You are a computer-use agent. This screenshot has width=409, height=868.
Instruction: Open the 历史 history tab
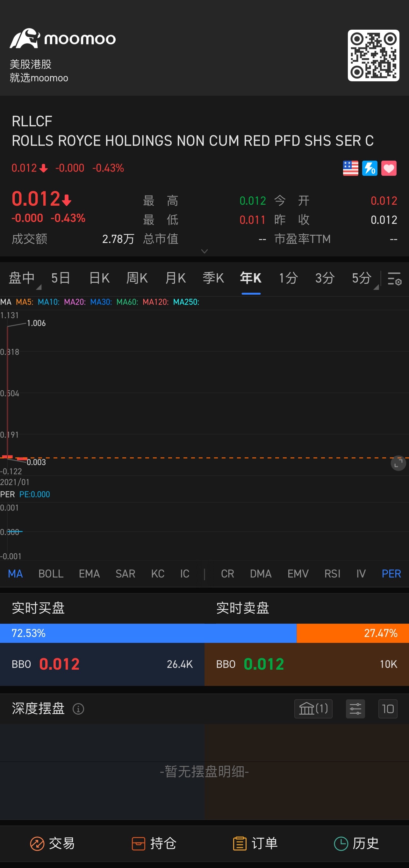(356, 843)
